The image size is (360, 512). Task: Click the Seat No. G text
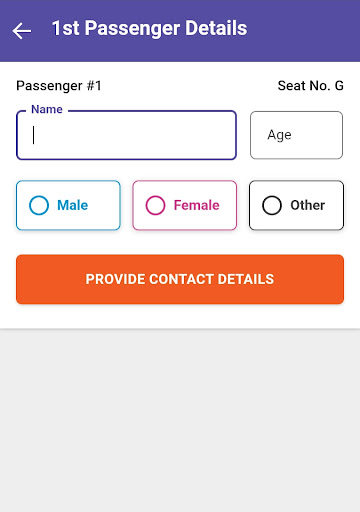[x=311, y=86]
